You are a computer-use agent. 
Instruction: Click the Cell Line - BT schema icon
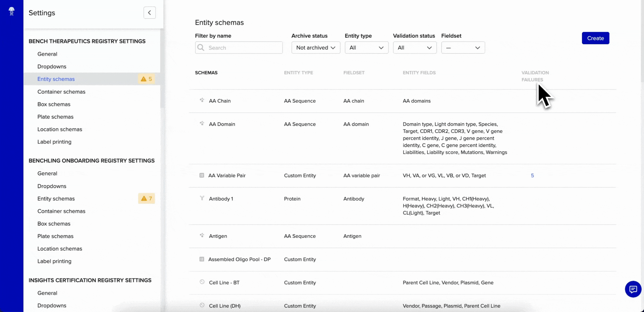coord(202,282)
